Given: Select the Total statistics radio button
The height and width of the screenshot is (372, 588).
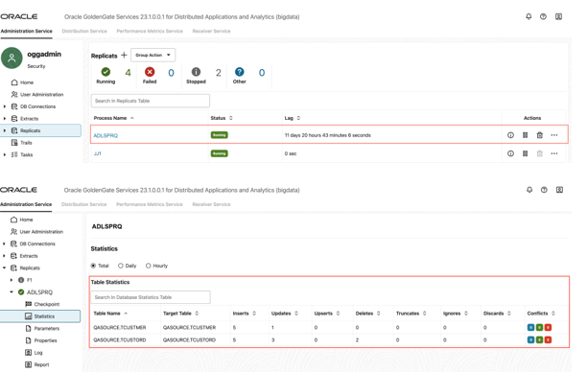Looking at the screenshot, I should pos(93,266).
